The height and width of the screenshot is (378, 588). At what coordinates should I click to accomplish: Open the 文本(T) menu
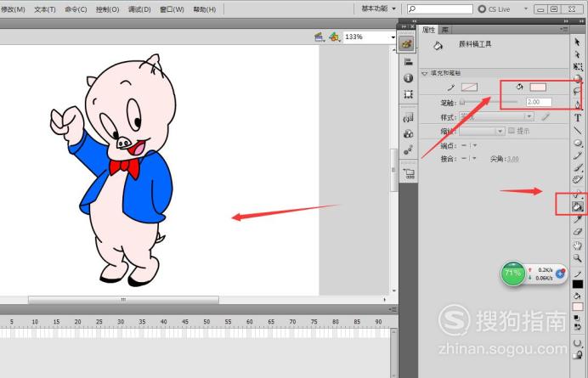(45, 9)
